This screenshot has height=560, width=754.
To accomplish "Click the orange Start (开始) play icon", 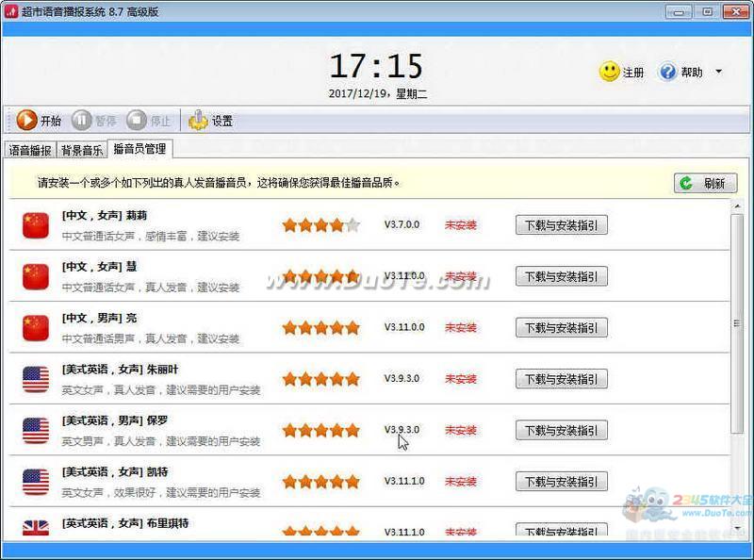I will point(27,121).
